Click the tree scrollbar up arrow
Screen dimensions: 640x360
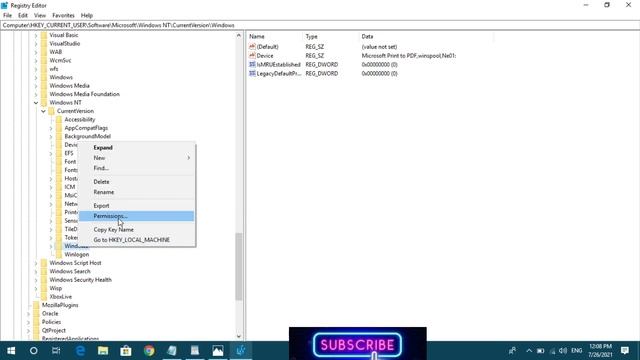(x=239, y=36)
